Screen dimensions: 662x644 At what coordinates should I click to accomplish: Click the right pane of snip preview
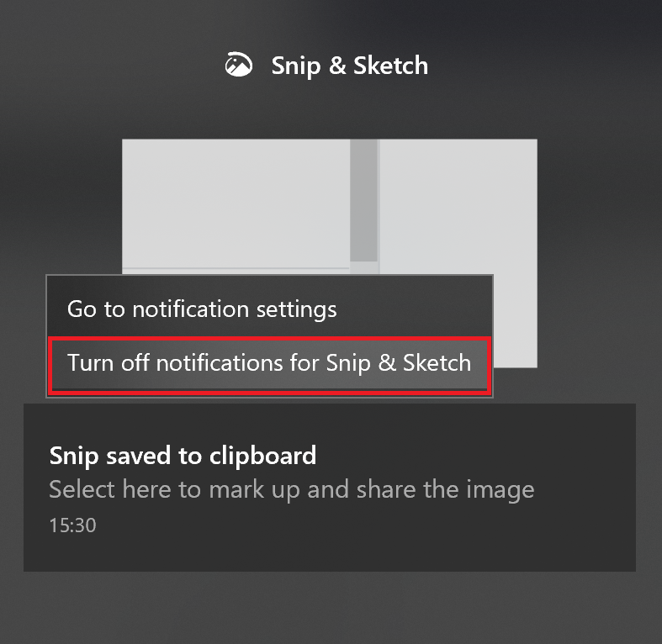tap(458, 207)
